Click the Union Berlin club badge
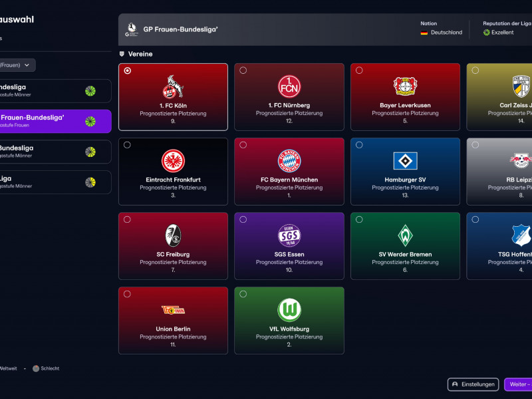This screenshot has width=532, height=399. click(173, 310)
